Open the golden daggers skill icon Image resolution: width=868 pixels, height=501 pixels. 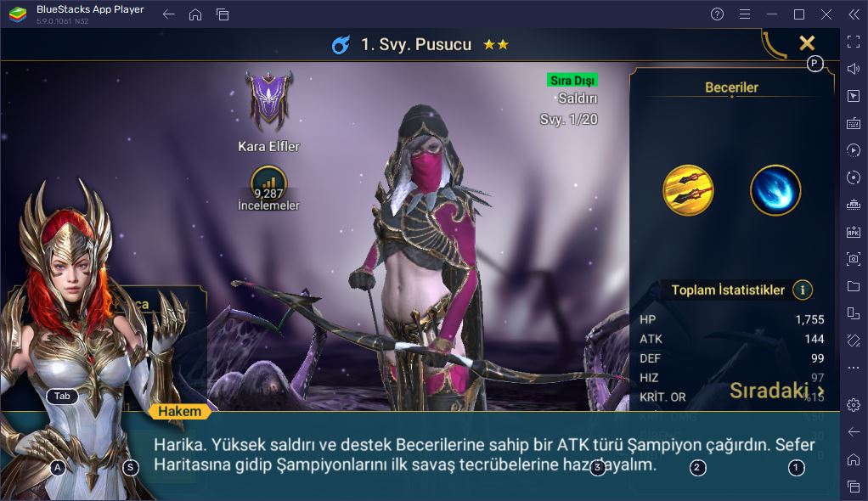point(688,190)
